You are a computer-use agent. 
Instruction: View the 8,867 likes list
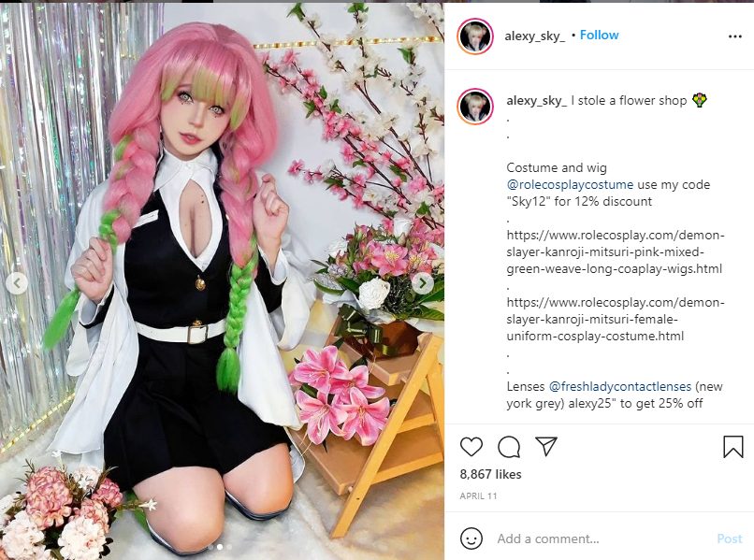pos(490,474)
